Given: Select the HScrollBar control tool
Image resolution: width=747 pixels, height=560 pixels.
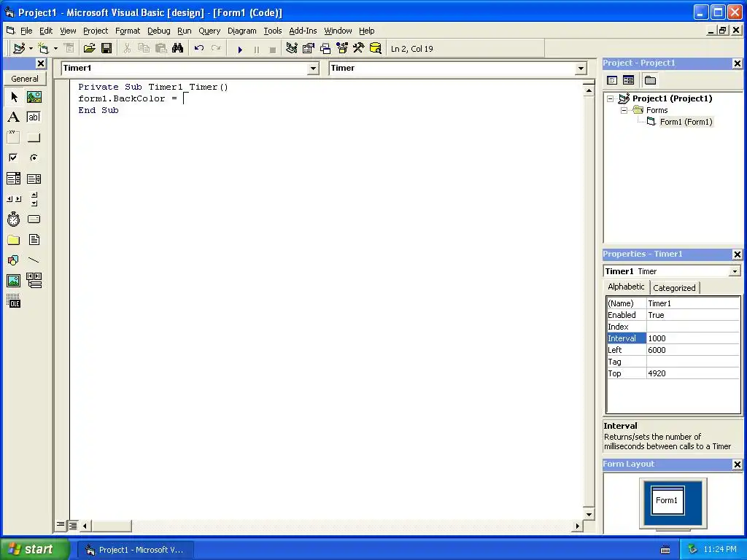Looking at the screenshot, I should tap(14, 199).
